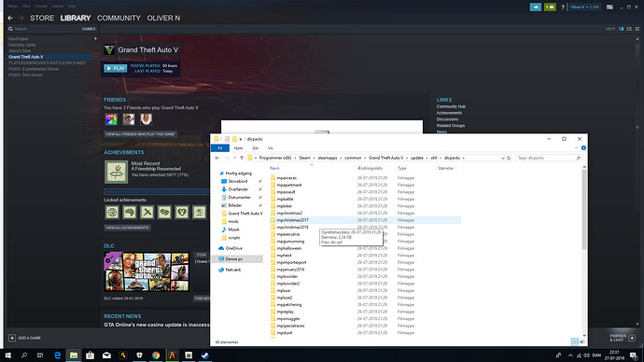Click the Steam taskbar icon
This screenshot has height=362, width=644.
point(205,355)
